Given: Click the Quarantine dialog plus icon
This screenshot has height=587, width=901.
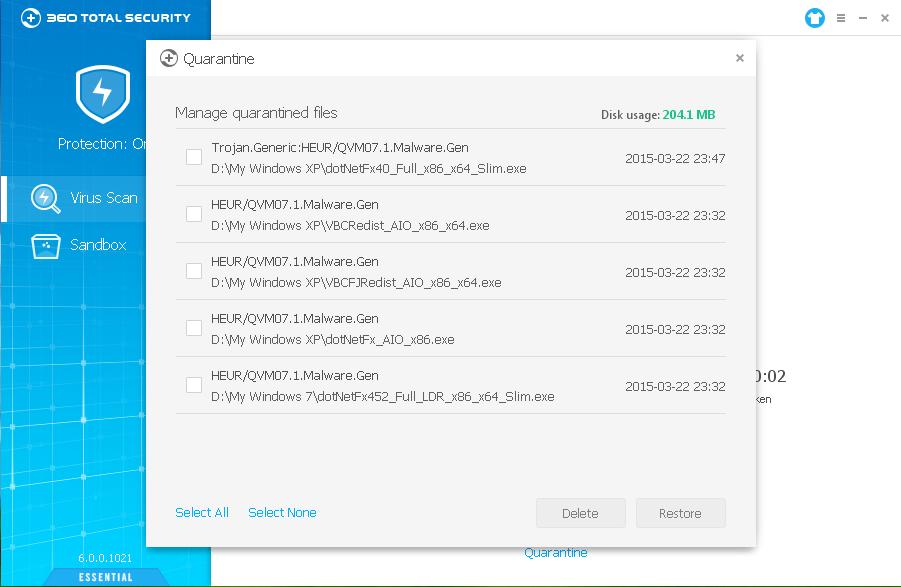Looking at the screenshot, I should [x=168, y=58].
